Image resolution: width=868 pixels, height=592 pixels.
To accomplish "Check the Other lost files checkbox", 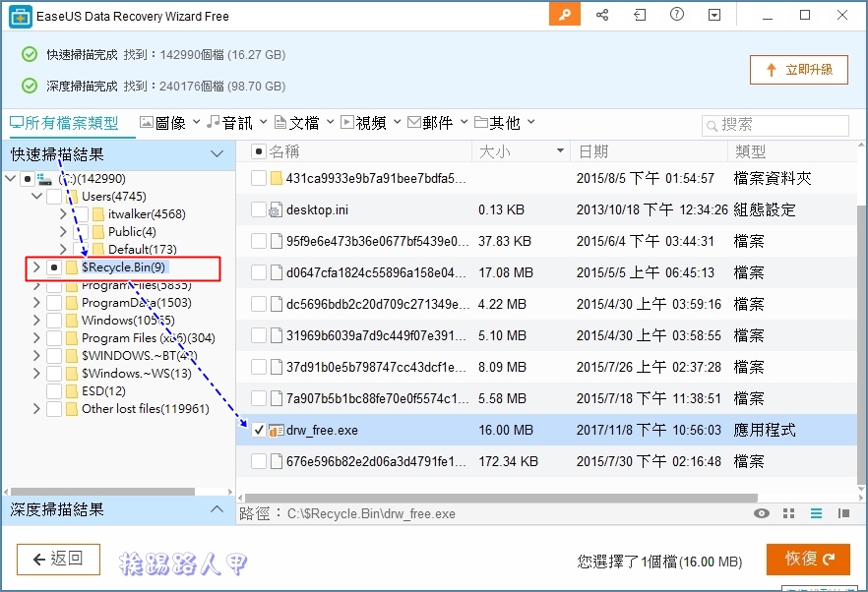I will [54, 409].
